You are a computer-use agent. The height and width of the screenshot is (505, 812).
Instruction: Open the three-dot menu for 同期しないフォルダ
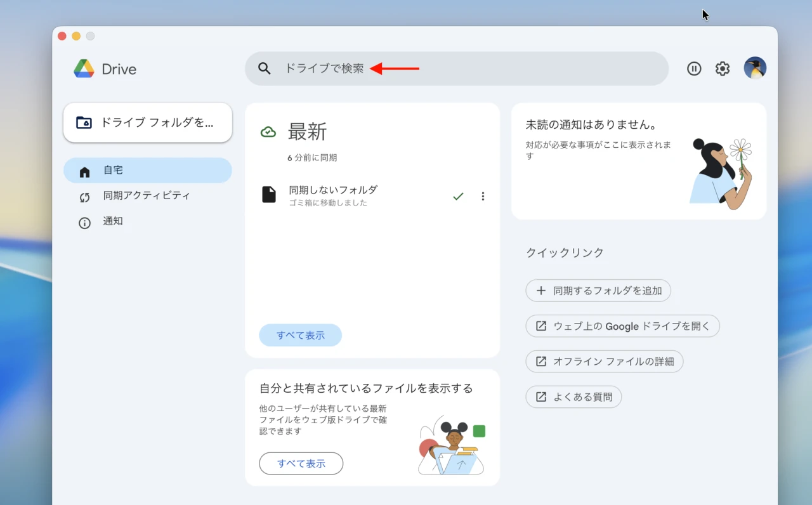(x=483, y=196)
